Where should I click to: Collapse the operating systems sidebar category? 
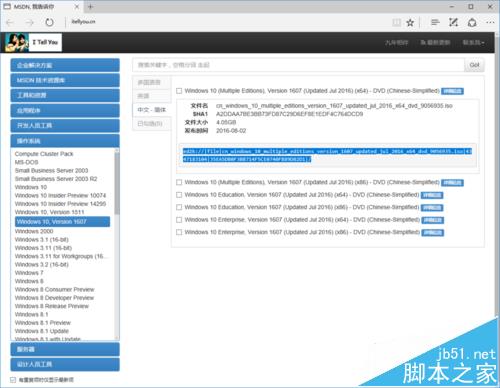[65, 141]
